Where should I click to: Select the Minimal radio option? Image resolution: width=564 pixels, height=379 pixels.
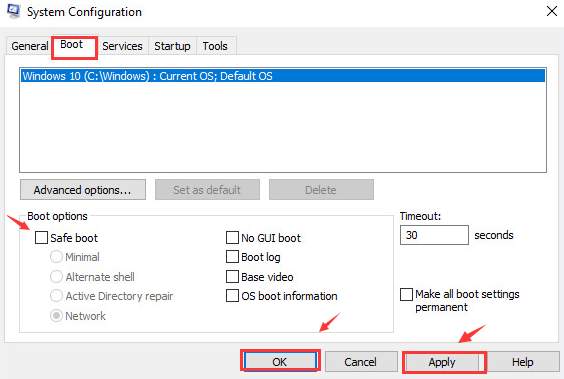pos(56,257)
